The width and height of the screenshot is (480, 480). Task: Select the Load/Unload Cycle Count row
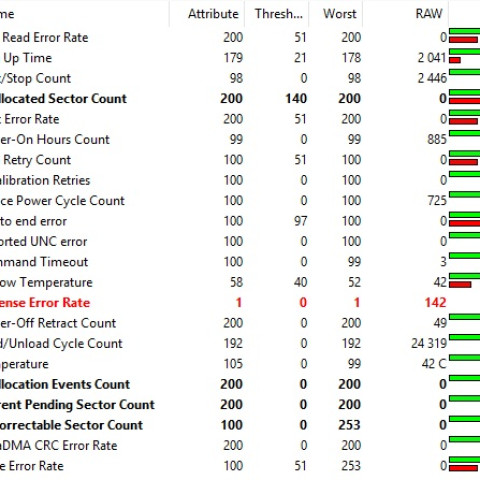(x=240, y=343)
